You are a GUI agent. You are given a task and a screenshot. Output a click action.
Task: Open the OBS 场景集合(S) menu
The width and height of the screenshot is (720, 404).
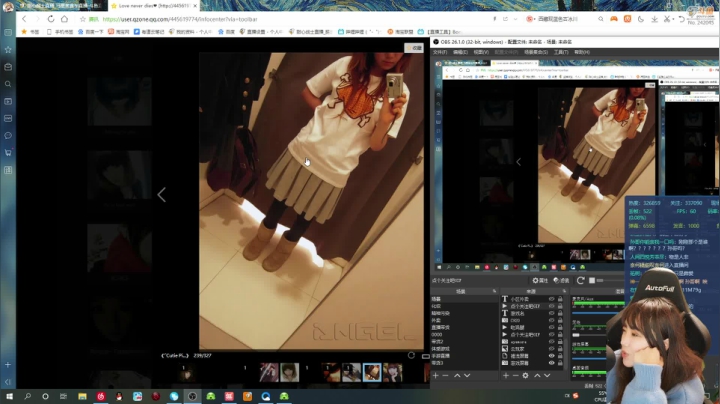pyautogui.click(x=536, y=52)
